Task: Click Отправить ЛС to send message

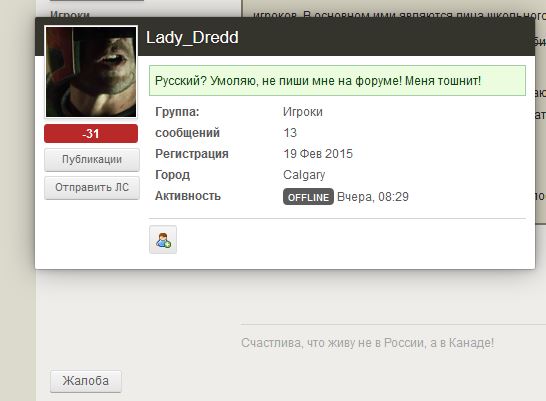Action: pos(92,188)
